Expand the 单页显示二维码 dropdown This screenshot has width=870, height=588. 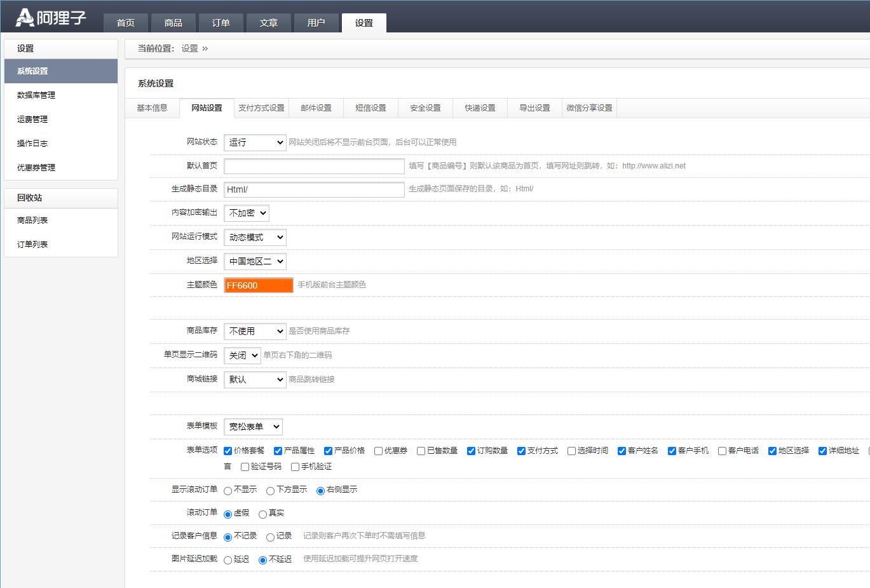[242, 355]
